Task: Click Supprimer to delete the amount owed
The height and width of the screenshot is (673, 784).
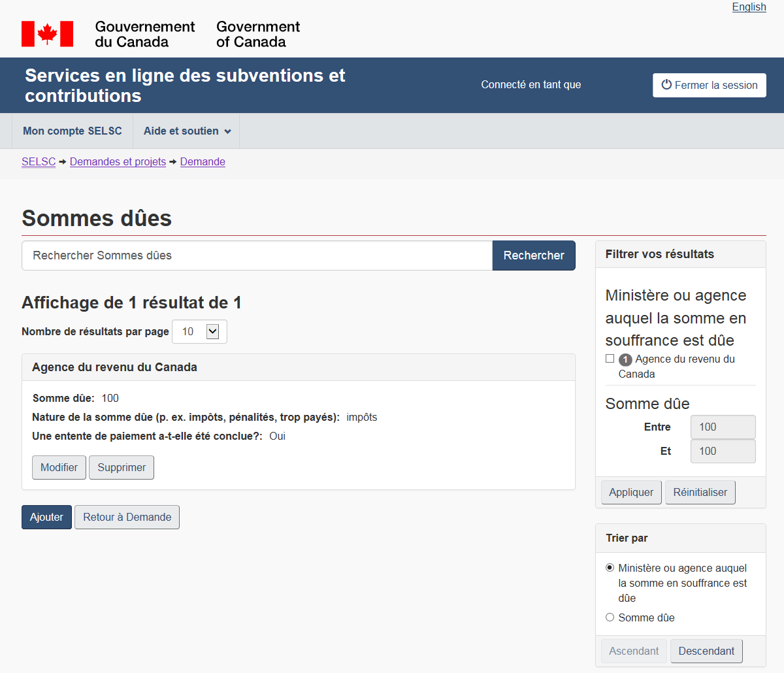Action: [122, 467]
